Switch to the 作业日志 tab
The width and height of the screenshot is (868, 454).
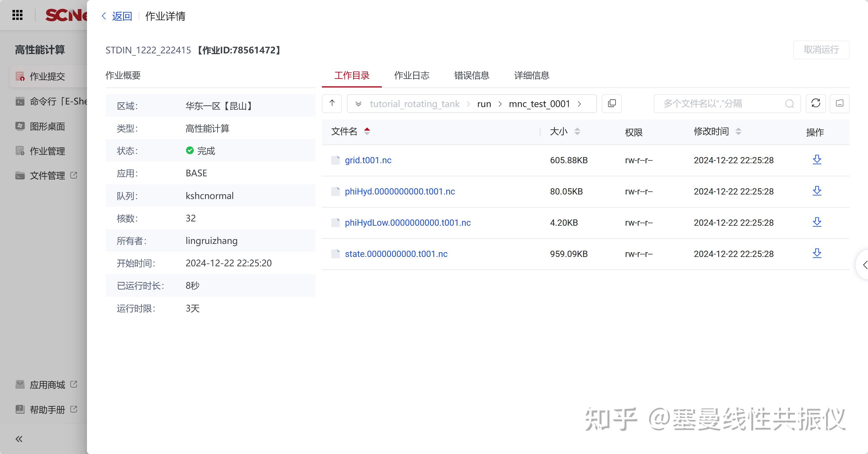coord(412,76)
